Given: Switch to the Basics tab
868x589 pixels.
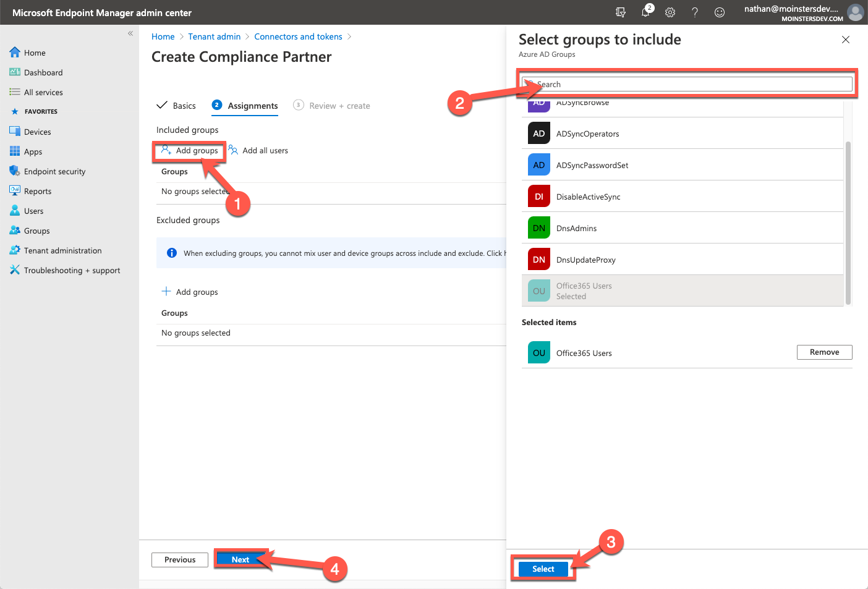Looking at the screenshot, I should click(x=183, y=105).
